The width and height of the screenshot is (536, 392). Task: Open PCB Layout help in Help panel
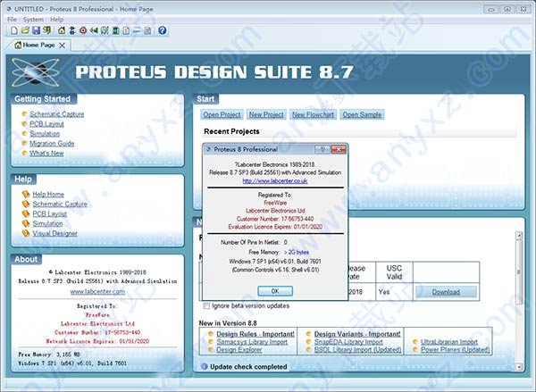[49, 213]
